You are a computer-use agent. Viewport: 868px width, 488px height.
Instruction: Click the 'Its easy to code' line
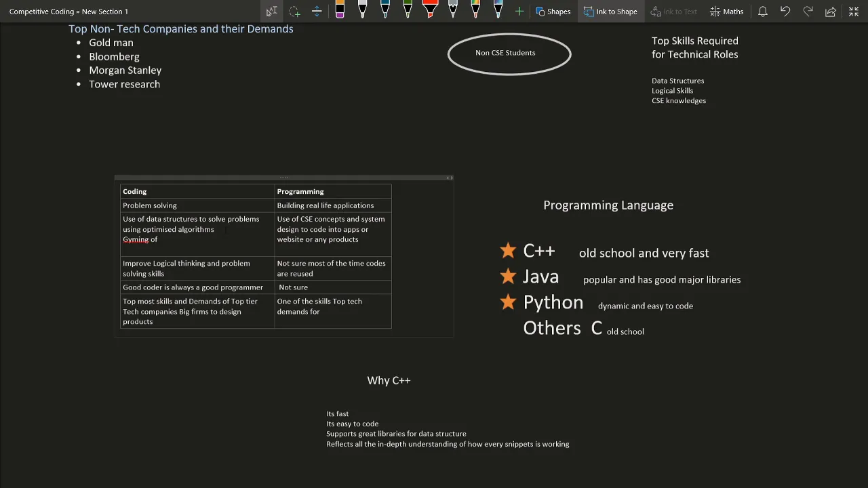tap(352, 424)
